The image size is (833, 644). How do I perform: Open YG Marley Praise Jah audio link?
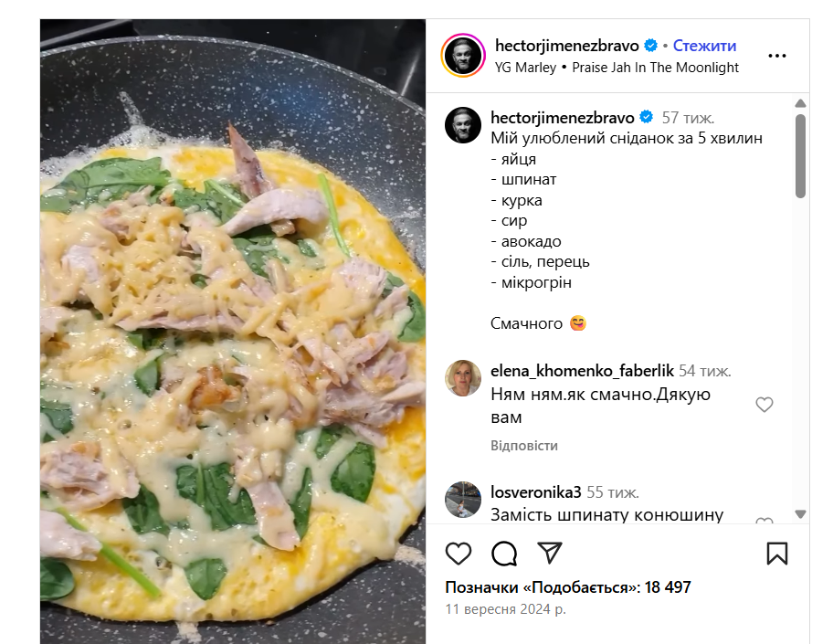[617, 68]
